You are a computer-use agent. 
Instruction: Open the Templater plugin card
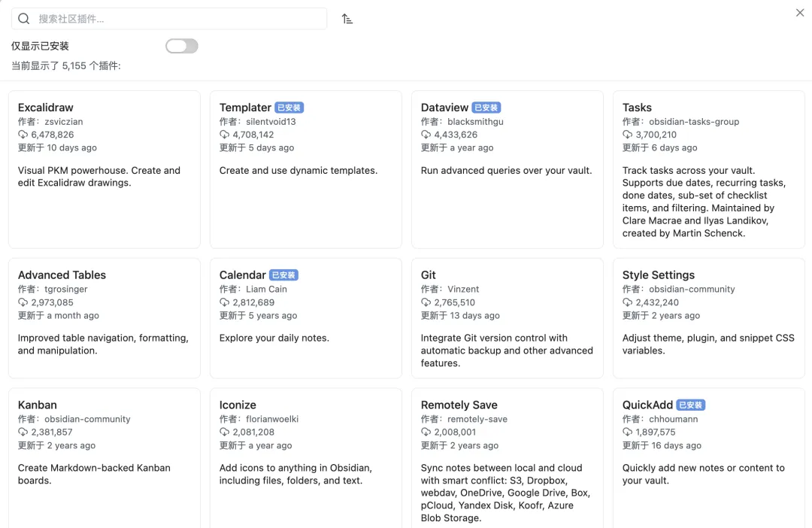pos(306,169)
